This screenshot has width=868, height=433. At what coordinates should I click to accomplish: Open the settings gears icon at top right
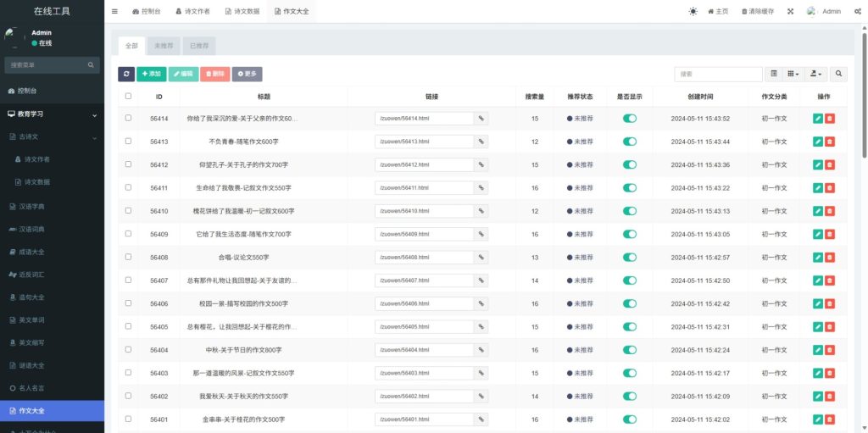click(x=857, y=11)
